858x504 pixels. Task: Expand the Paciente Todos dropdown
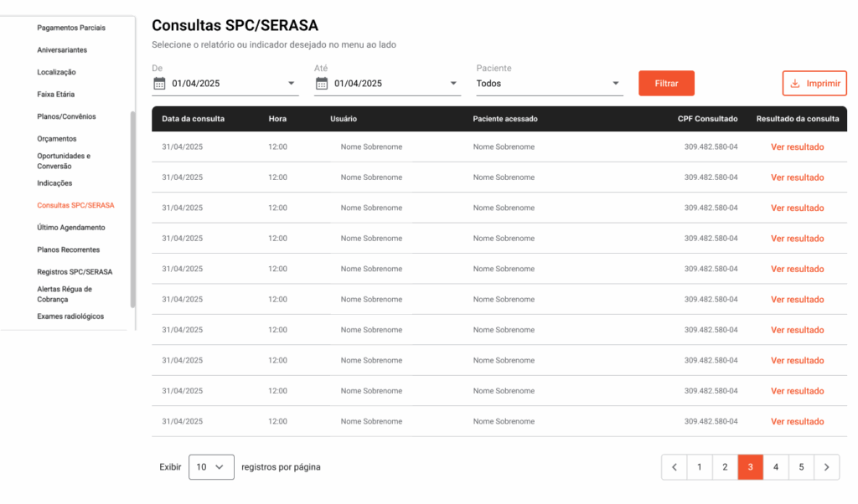pyautogui.click(x=616, y=83)
